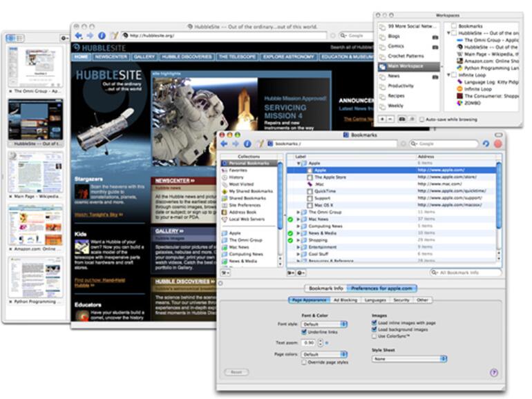
Task: Collapse the HubbleSite window group in Workspaces
Action: (x=448, y=33)
